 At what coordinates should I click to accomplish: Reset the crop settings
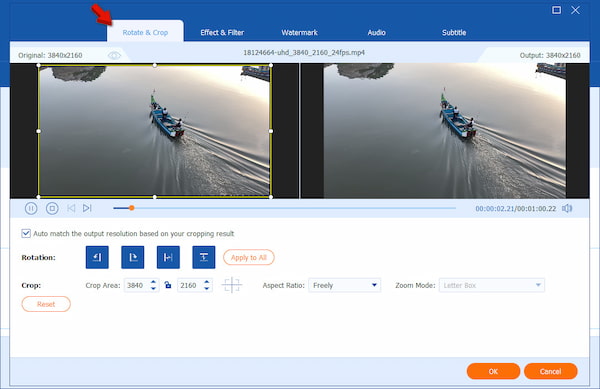tap(46, 304)
